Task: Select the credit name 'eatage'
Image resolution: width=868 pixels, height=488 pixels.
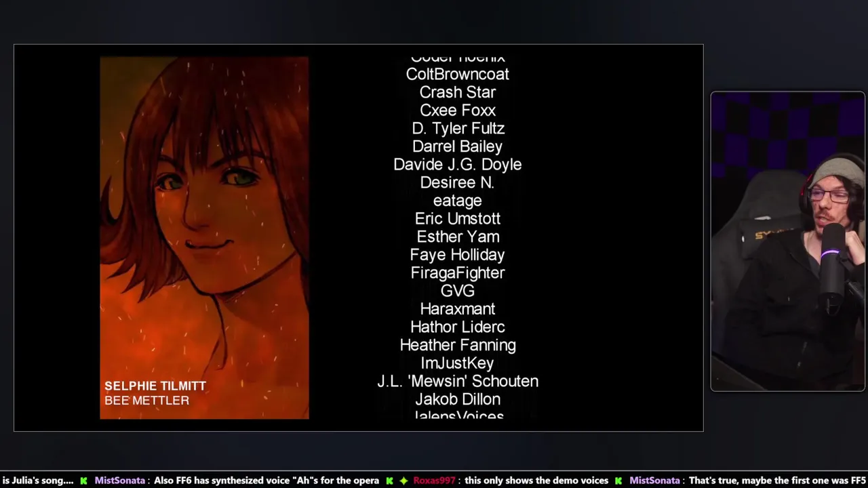Action: [458, 201]
